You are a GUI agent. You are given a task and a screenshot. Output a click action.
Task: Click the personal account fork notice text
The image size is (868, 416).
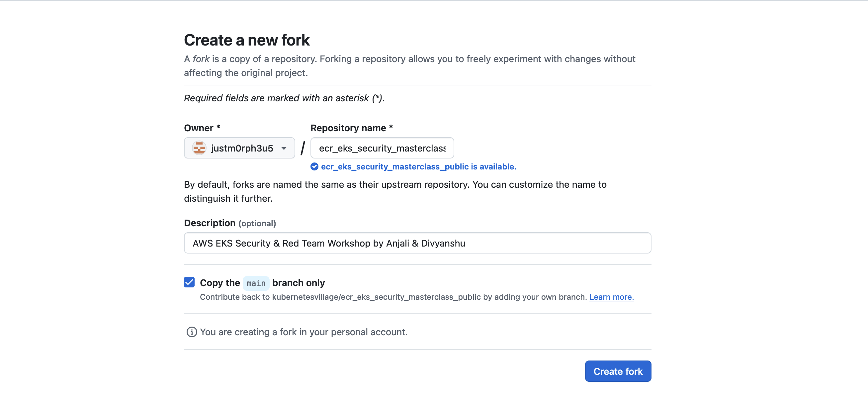click(x=303, y=332)
